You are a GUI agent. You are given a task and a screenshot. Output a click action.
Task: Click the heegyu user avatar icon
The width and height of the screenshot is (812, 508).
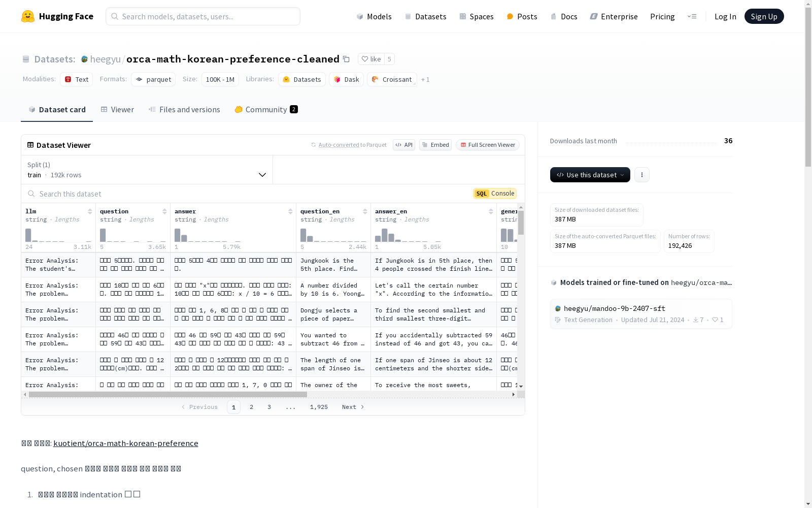[84, 59]
